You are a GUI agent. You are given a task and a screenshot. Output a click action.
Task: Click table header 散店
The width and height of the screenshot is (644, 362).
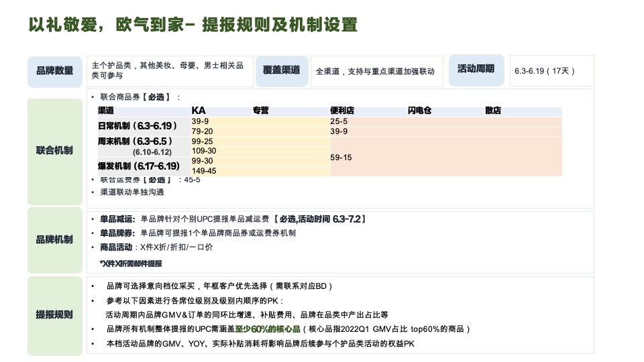tap(493, 111)
